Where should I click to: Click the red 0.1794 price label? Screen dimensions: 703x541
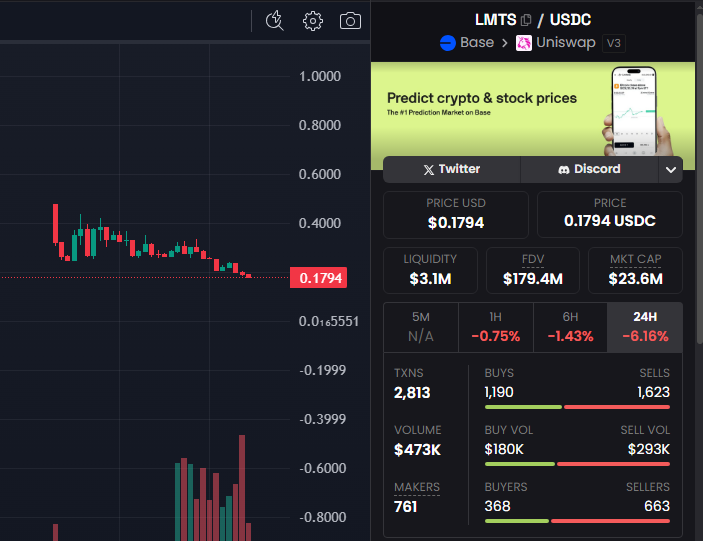[319, 278]
